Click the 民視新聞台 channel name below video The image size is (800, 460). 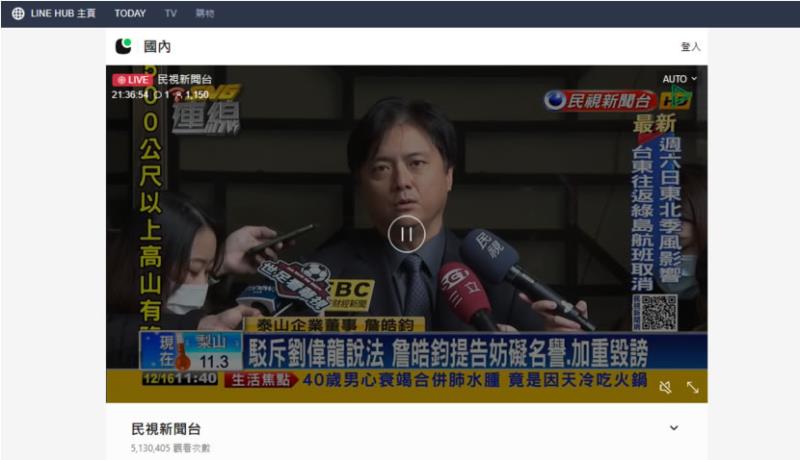coord(166,429)
